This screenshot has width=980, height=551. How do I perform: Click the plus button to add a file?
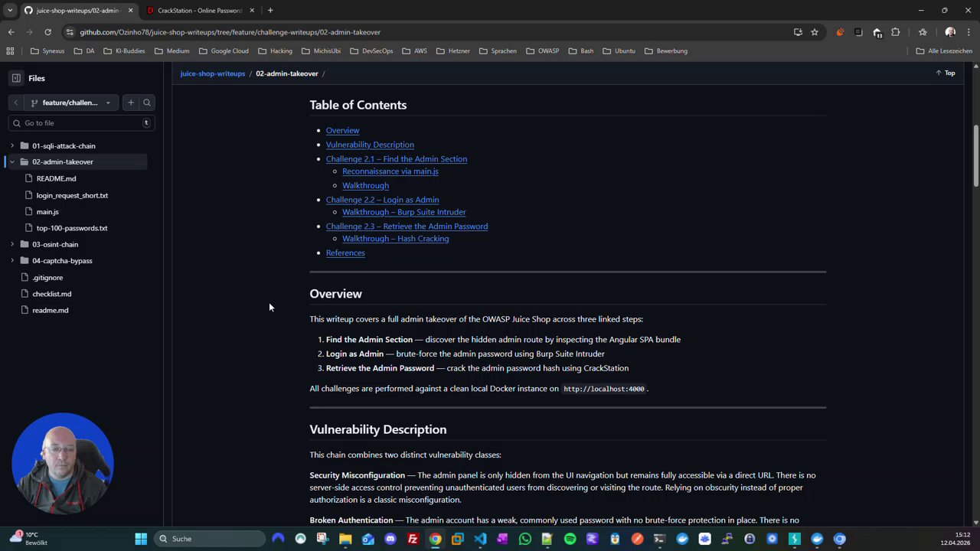(131, 103)
